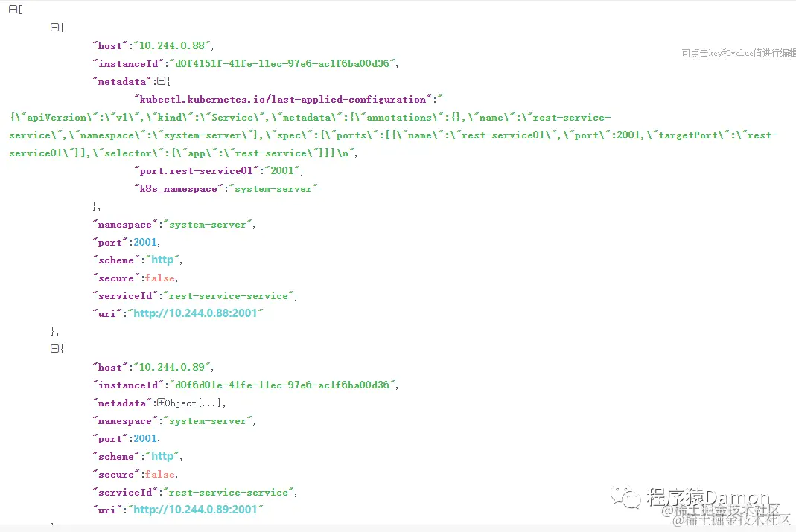Click the escaped apiVersion JSON string line
Screen dimensions: 796x532
point(311,117)
